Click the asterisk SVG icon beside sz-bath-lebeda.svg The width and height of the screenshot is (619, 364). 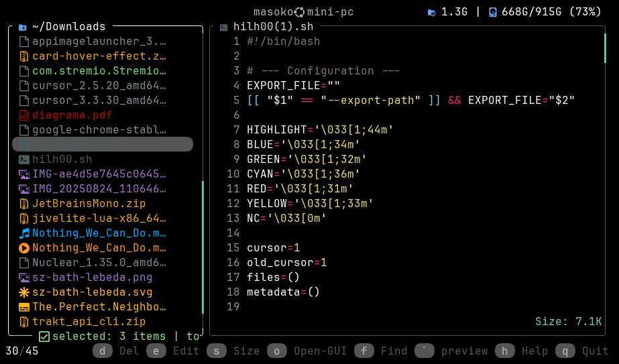tap(23, 292)
